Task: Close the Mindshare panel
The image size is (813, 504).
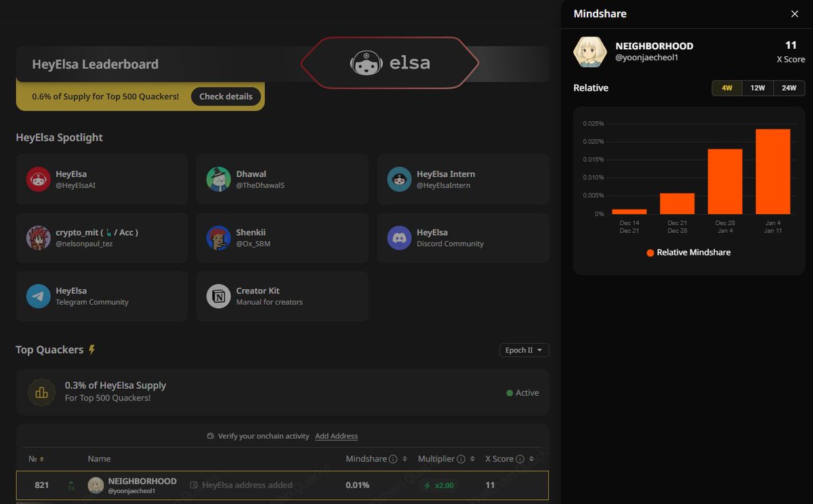Action: pos(795,14)
